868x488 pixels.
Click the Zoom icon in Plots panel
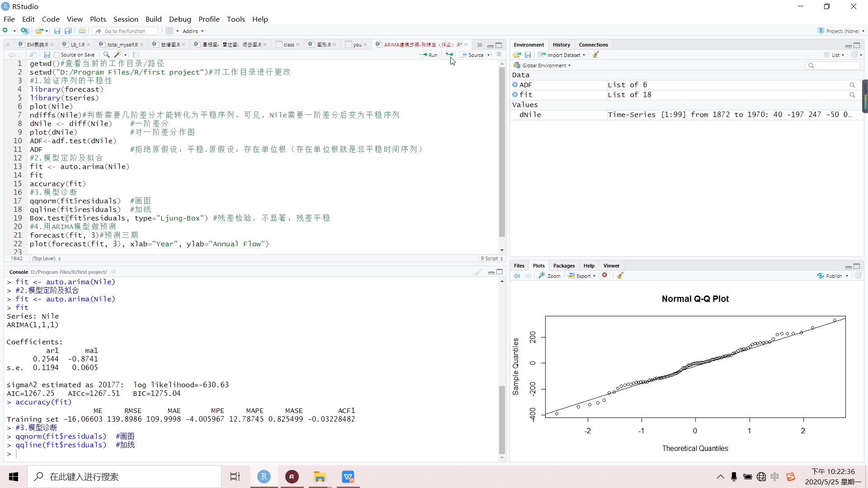[x=551, y=276]
